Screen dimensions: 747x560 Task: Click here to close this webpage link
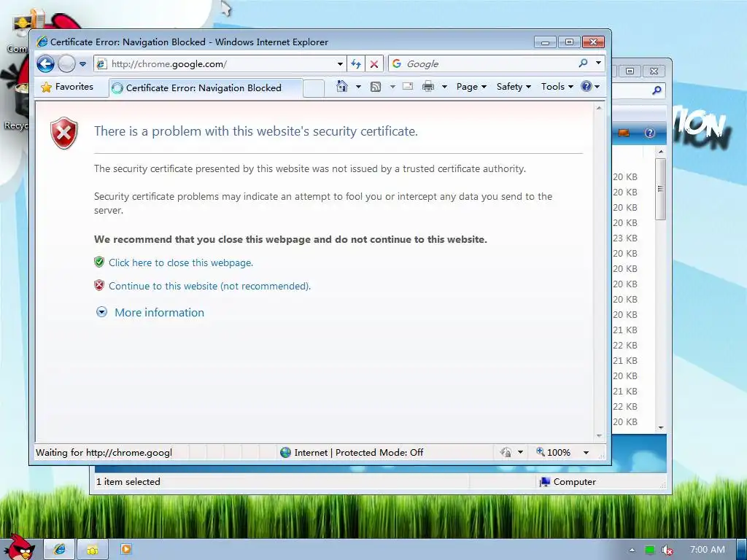(x=181, y=262)
